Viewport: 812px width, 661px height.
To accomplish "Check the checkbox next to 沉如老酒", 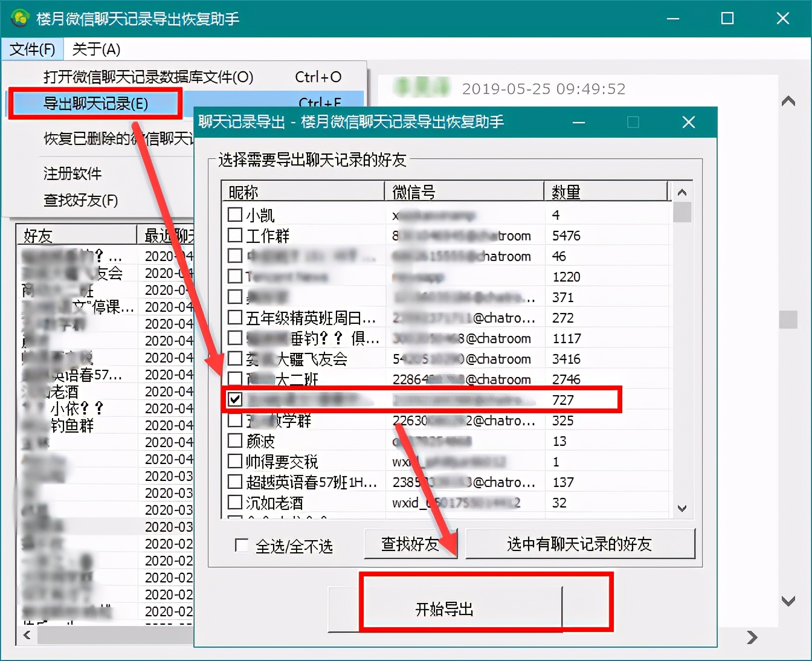I will (234, 502).
